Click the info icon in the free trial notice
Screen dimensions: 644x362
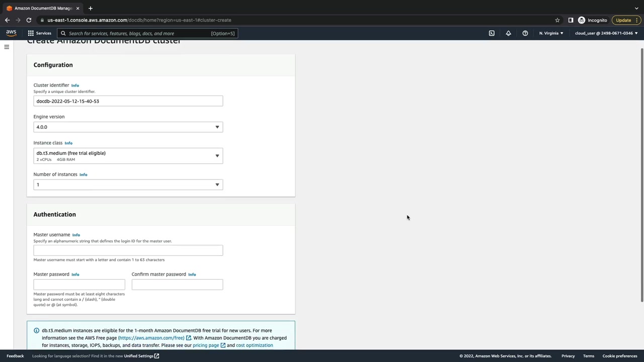coord(36,330)
